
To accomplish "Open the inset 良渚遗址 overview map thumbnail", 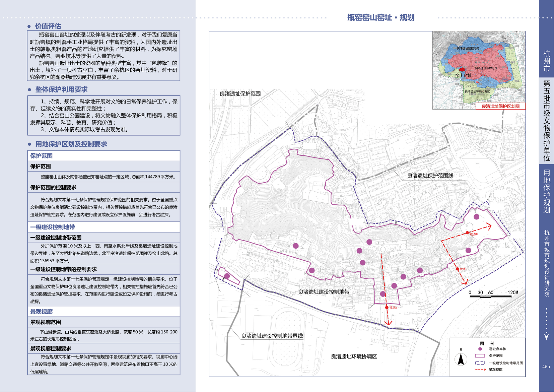I will [479, 70].
